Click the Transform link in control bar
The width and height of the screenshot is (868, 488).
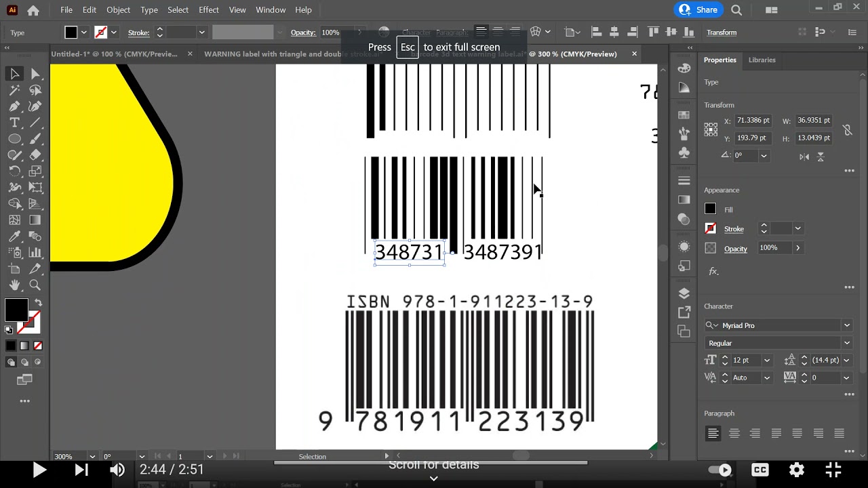click(722, 33)
